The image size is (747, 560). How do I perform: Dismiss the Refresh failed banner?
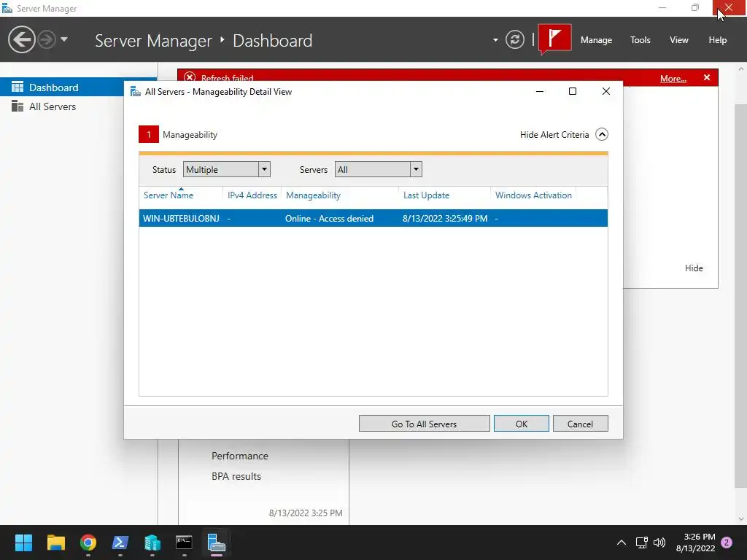[706, 77]
